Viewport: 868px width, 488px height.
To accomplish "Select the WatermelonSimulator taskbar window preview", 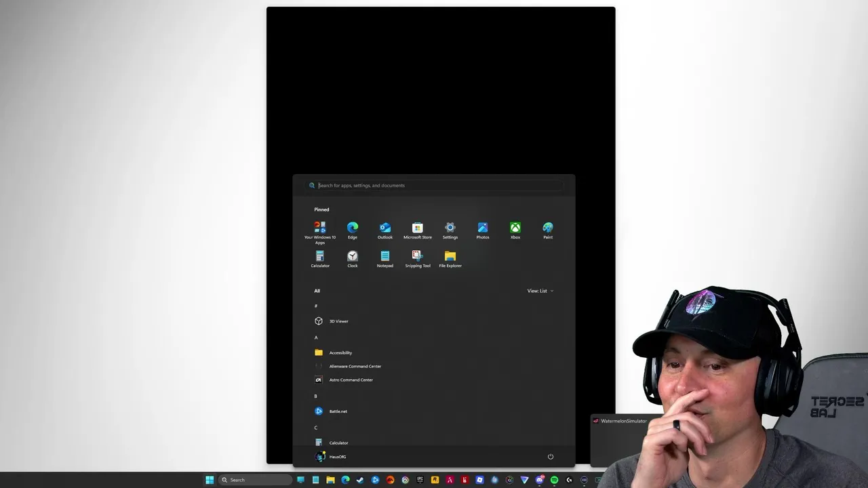I will [x=620, y=441].
